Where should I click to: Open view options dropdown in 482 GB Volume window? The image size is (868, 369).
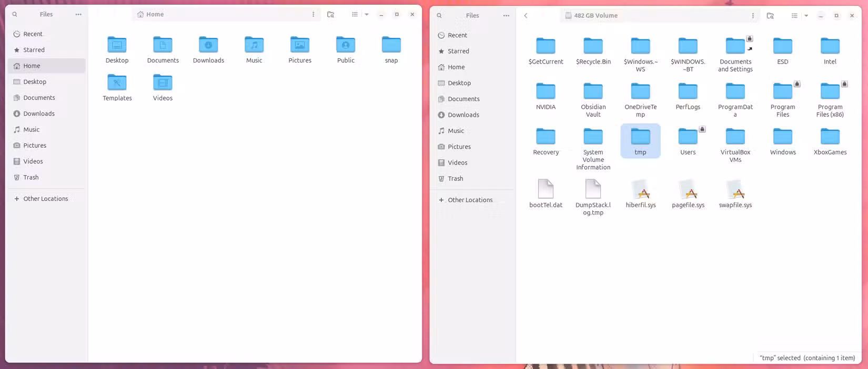click(x=806, y=16)
